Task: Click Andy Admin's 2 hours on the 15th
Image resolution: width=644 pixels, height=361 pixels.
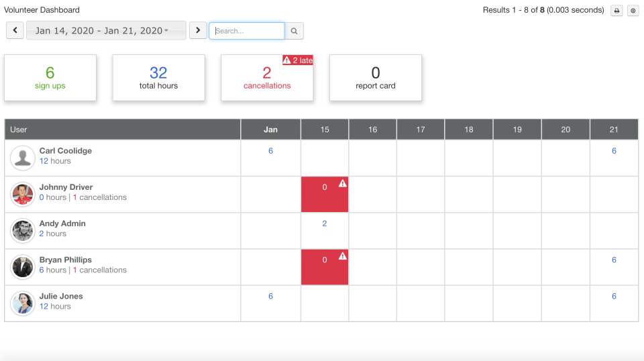Action: (x=325, y=223)
